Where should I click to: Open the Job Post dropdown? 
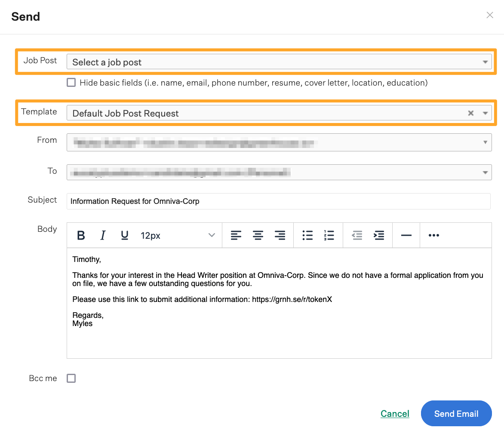click(279, 62)
